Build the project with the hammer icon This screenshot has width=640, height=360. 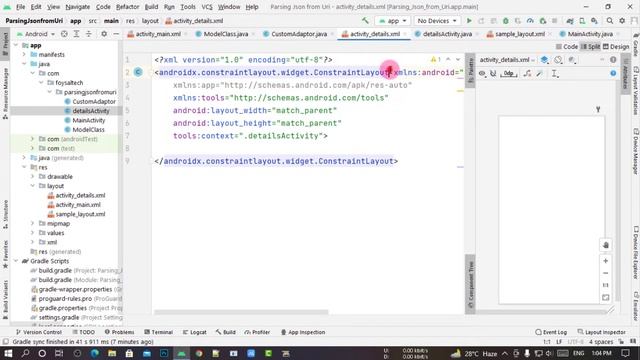point(365,21)
